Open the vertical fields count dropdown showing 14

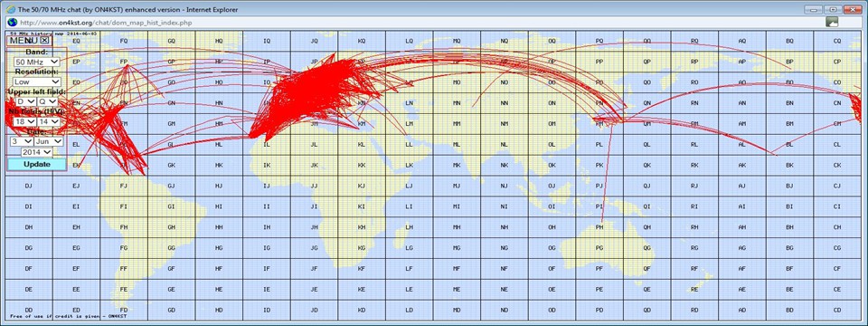[49, 121]
